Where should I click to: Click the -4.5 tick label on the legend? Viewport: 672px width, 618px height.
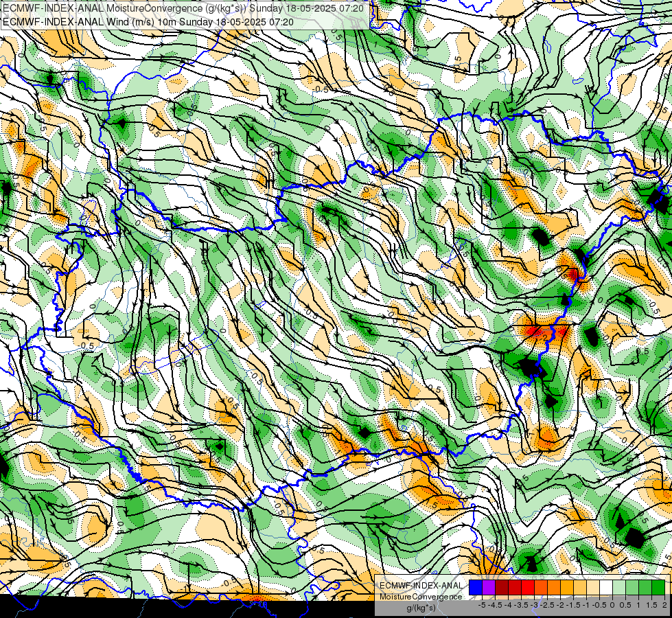(496, 605)
